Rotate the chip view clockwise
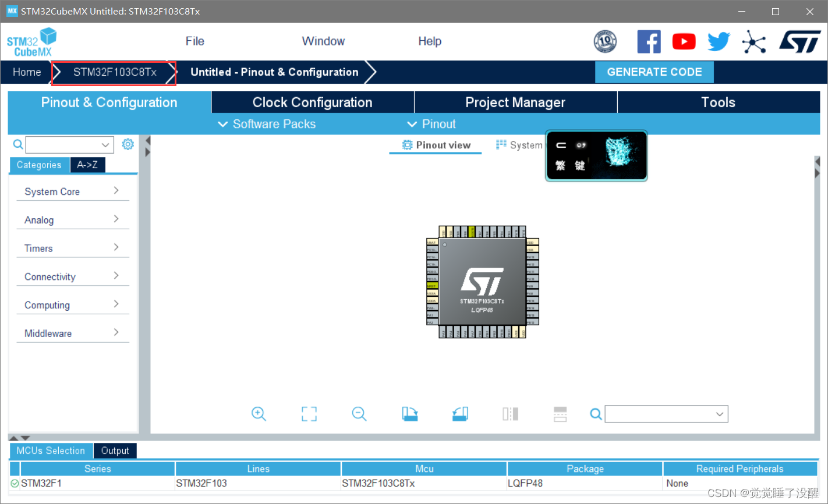 (x=410, y=414)
